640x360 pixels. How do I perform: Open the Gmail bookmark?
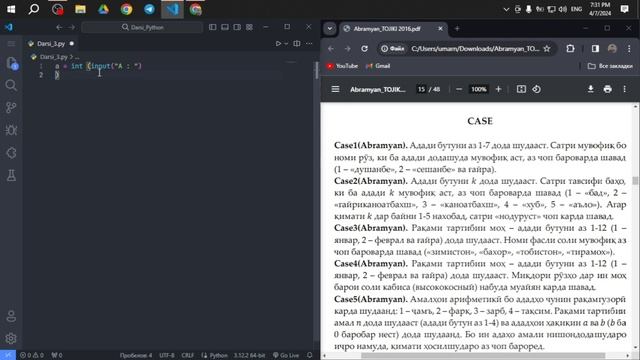(378, 66)
